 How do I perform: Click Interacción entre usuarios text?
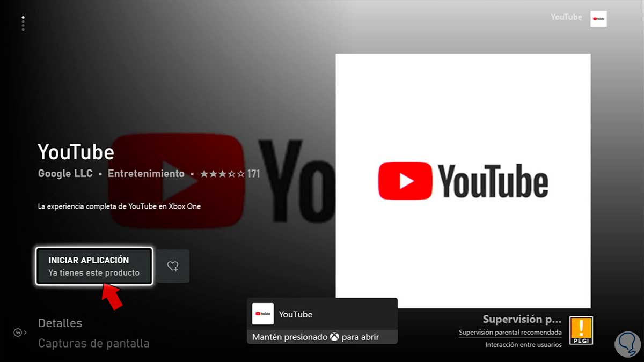coord(523,345)
